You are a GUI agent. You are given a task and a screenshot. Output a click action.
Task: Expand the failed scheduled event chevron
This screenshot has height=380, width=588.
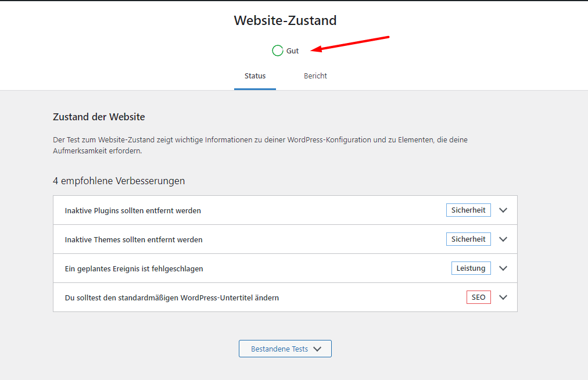(x=503, y=268)
